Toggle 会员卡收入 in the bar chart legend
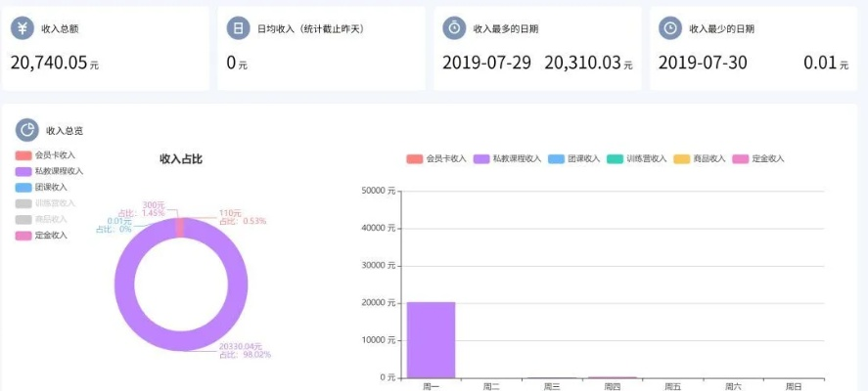The image size is (868, 391). [436, 158]
